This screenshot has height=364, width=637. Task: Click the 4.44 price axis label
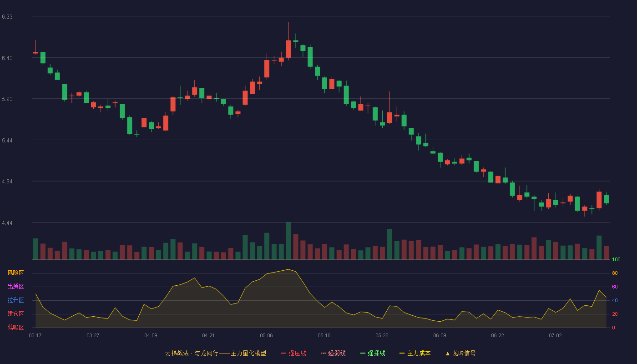tap(7, 222)
